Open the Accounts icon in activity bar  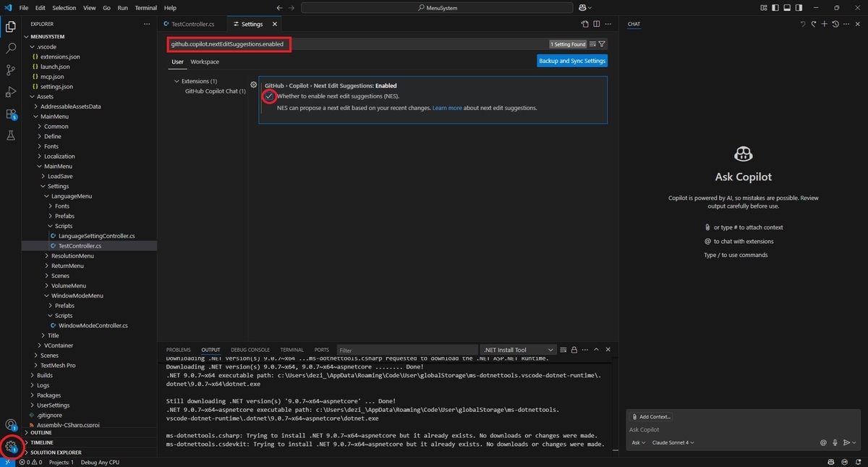[x=11, y=425]
